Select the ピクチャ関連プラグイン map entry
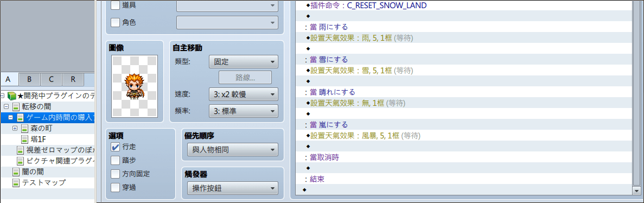644x203 pixels. (x=60, y=161)
